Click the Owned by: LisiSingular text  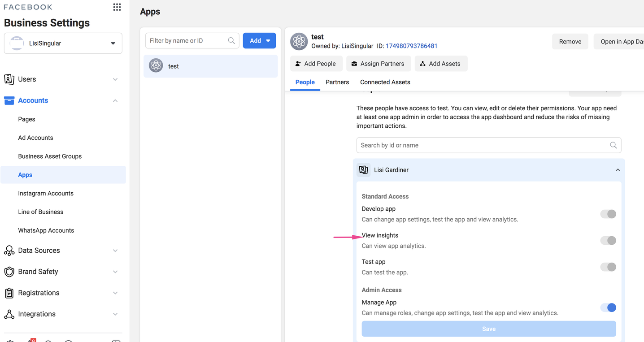[x=342, y=46]
